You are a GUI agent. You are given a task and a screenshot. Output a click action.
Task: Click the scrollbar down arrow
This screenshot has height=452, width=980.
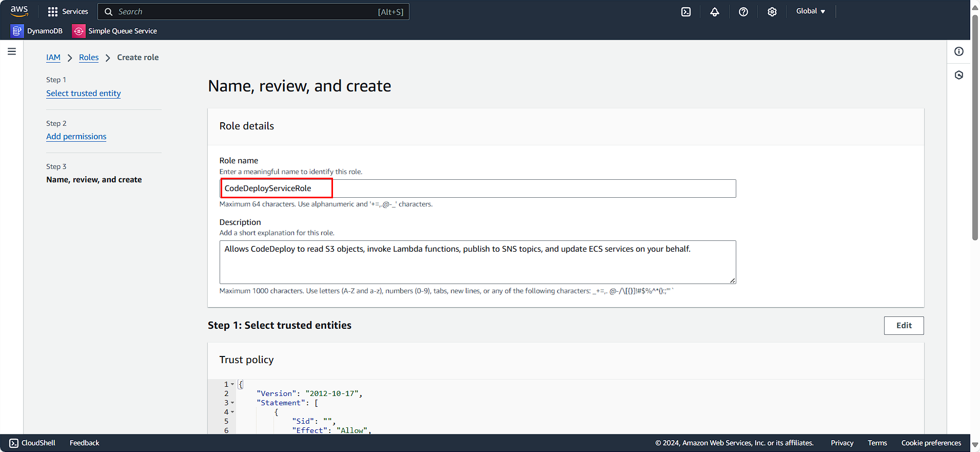975,445
